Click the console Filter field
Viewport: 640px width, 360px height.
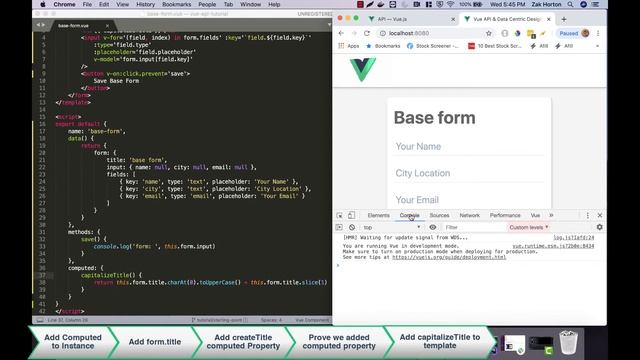474,227
